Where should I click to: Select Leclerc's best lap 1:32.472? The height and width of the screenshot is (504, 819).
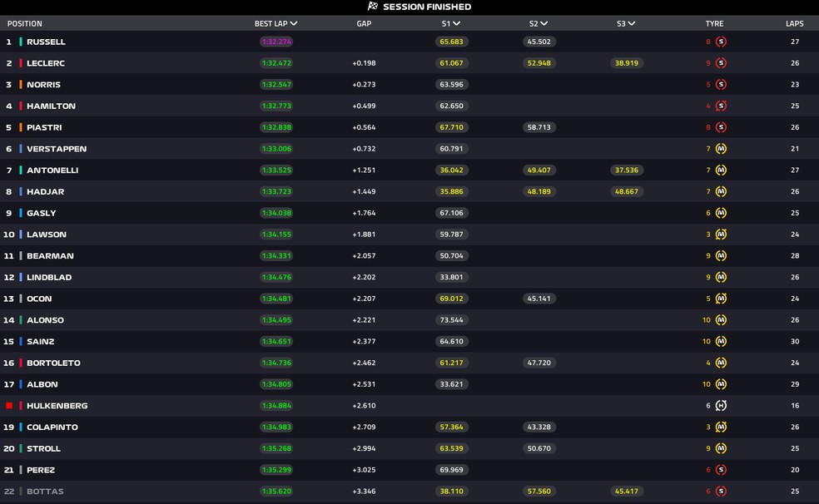pyautogui.click(x=276, y=63)
